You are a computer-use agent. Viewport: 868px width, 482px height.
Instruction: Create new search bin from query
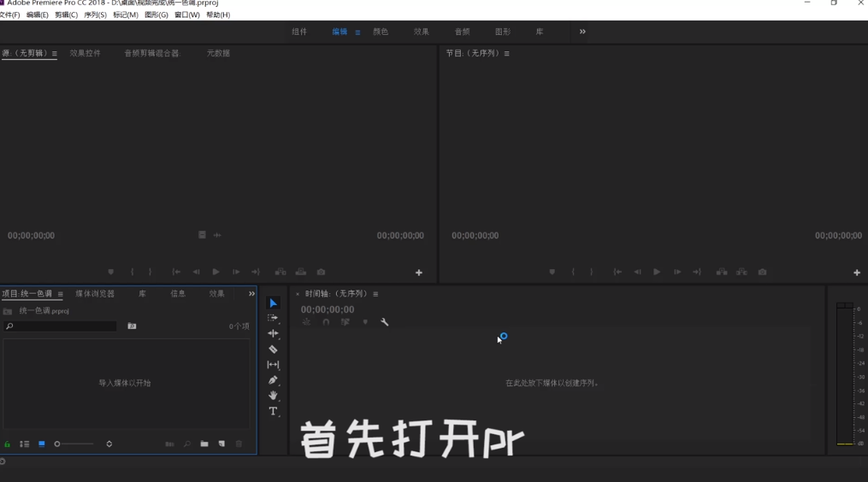pos(132,326)
